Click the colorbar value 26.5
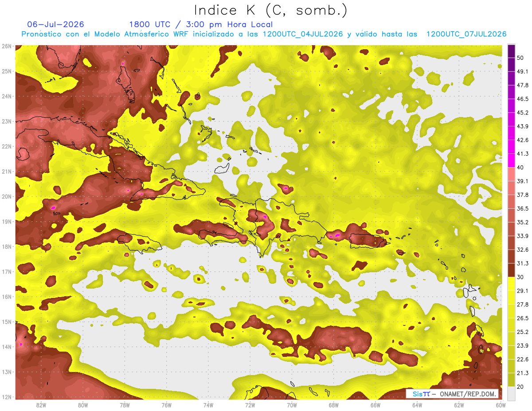 pyautogui.click(x=523, y=318)
